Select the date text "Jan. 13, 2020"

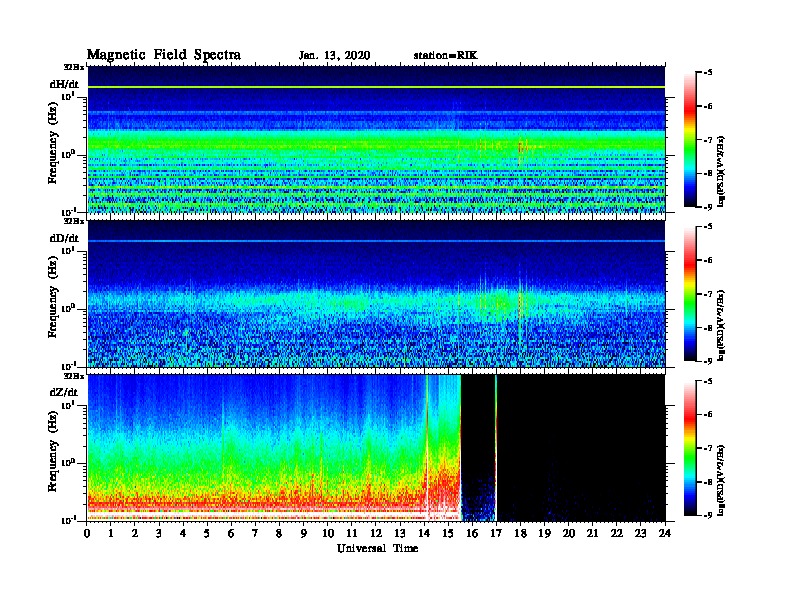tap(334, 56)
